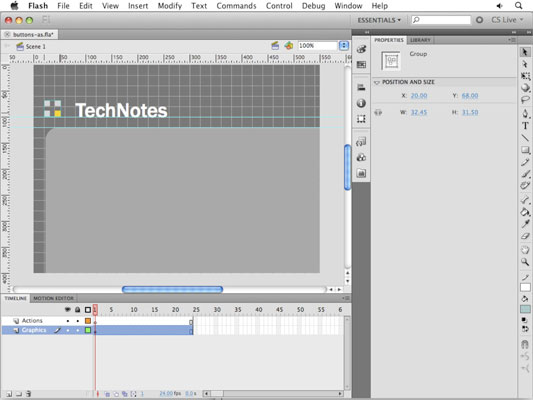The height and width of the screenshot is (400, 533).
Task: Select the Line tool
Action: tap(525, 138)
